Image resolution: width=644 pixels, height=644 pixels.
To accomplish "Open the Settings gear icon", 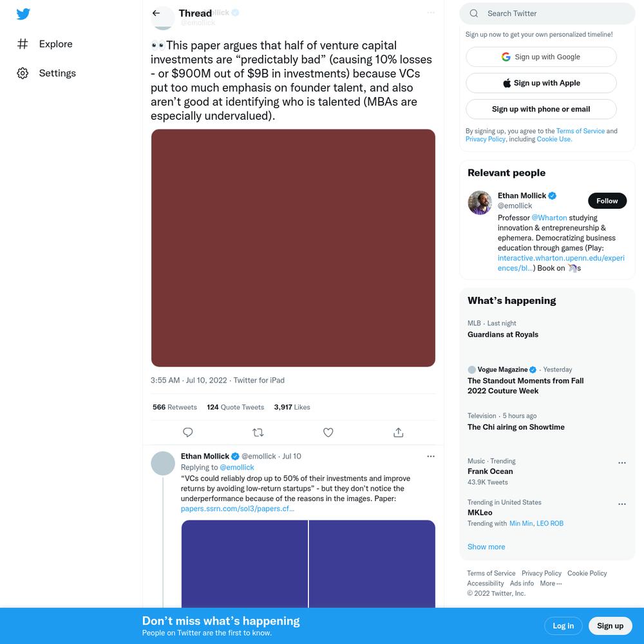I will (x=23, y=73).
